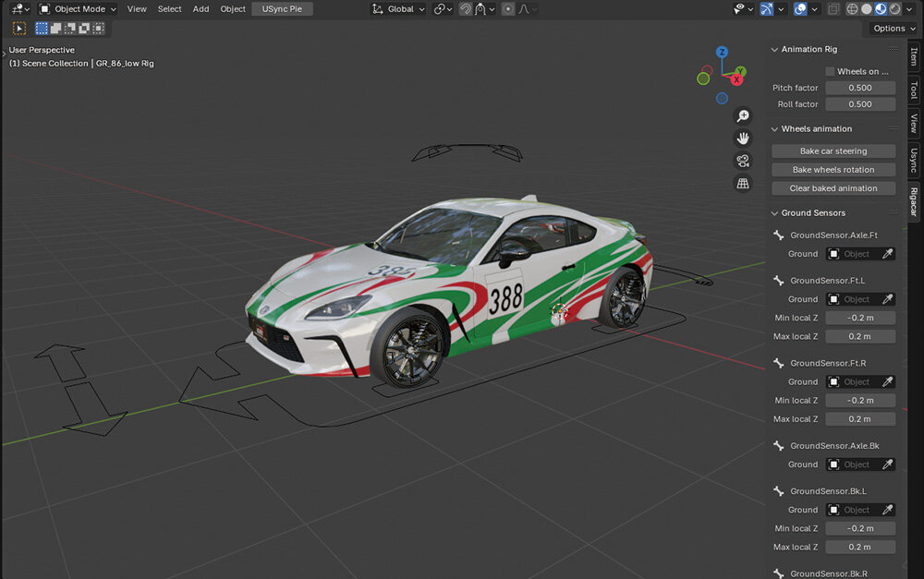Click the pan view hand icon
The image size is (924, 579).
coord(743,139)
